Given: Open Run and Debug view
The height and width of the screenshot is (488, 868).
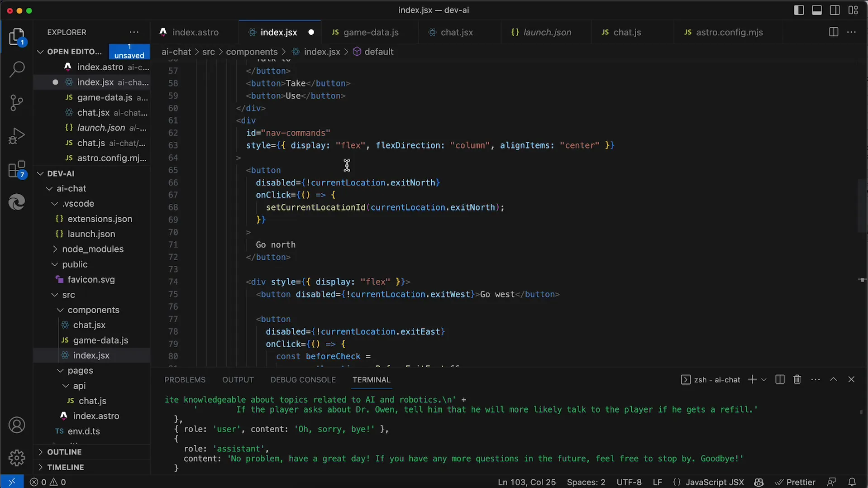Looking at the screenshot, I should click(17, 136).
